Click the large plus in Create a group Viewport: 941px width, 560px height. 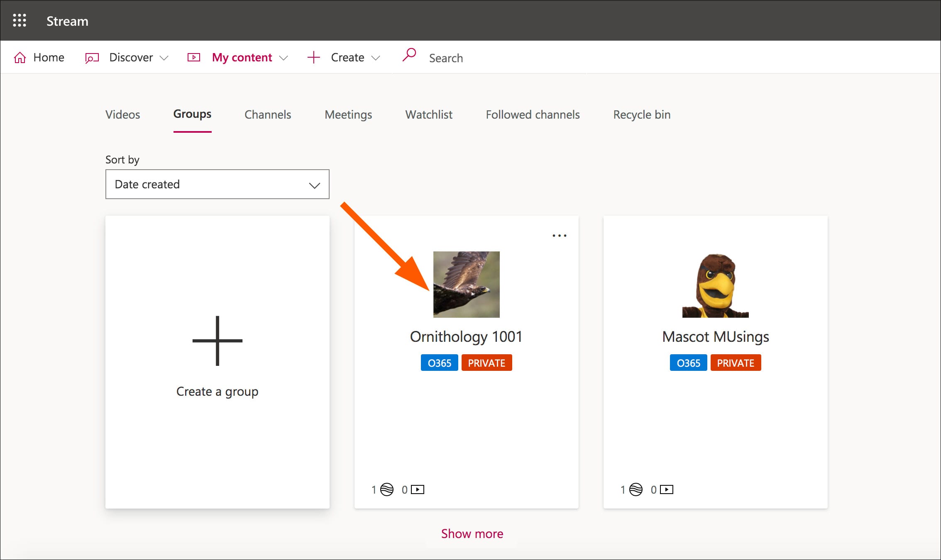coord(218,341)
